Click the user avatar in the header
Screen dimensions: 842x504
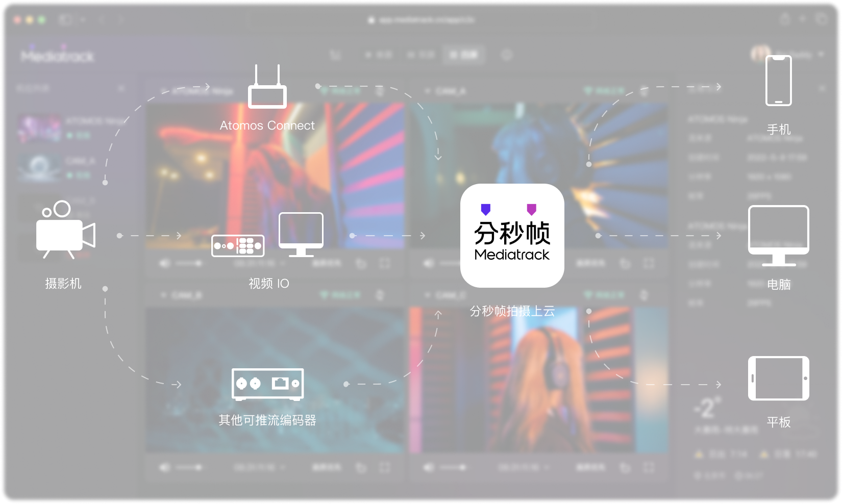pos(760,54)
